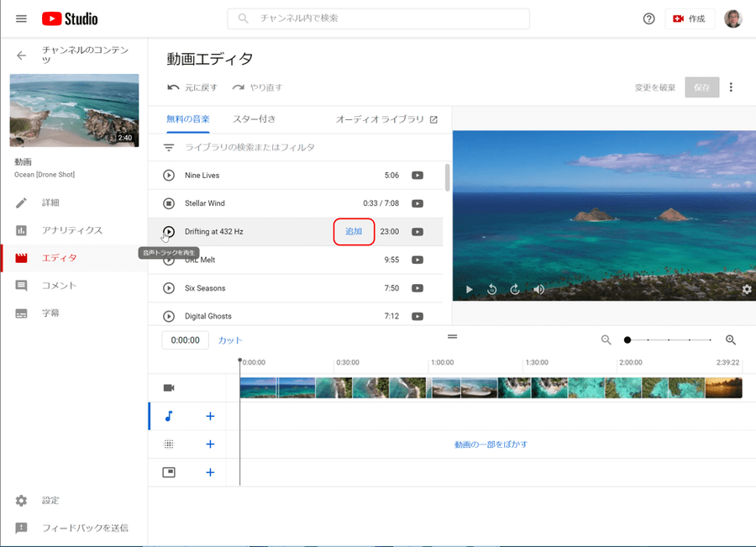
Task: Open the hamburger navigation menu
Action: click(x=21, y=18)
